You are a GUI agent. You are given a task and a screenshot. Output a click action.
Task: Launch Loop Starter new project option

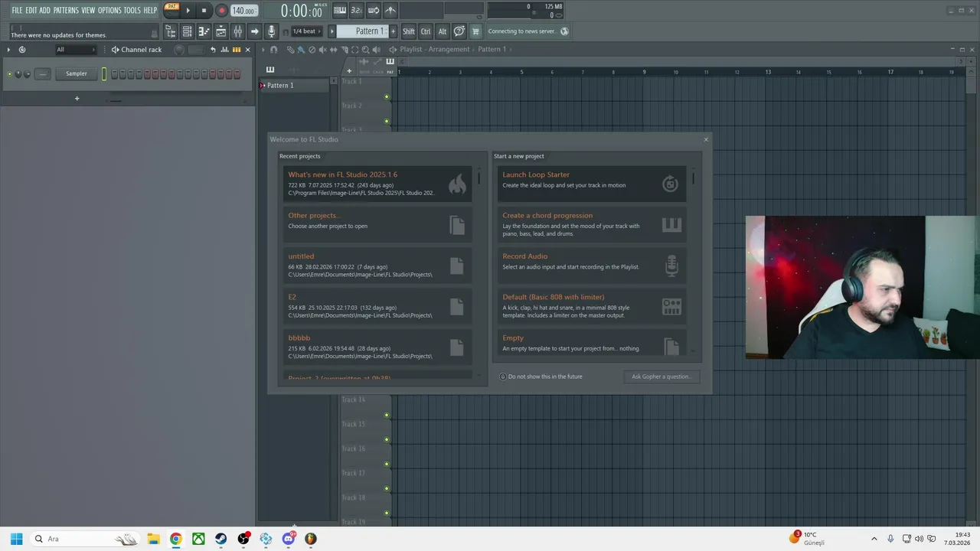[x=591, y=184]
